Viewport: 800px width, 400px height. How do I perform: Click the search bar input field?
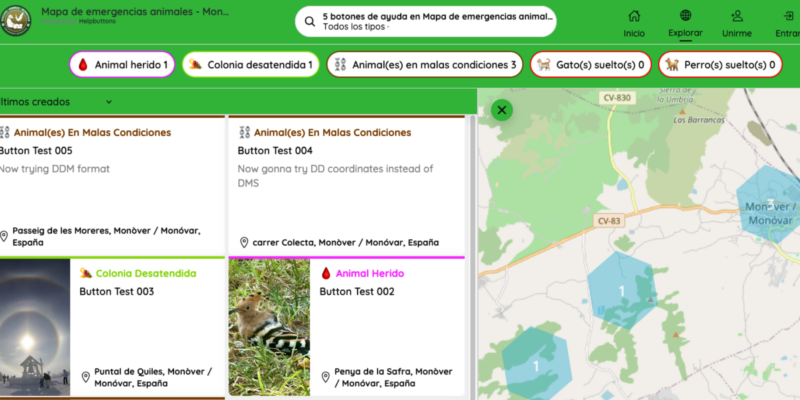[x=426, y=21]
